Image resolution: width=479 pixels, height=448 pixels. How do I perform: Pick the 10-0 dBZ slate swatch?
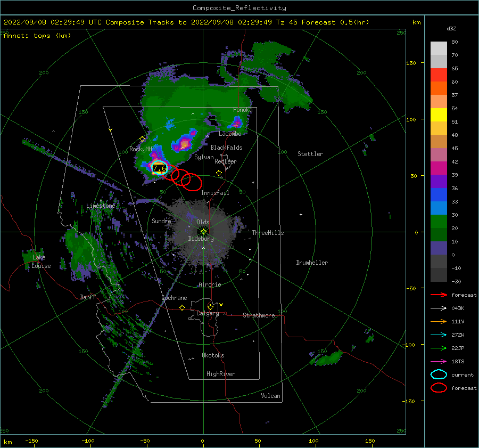[x=439, y=248]
